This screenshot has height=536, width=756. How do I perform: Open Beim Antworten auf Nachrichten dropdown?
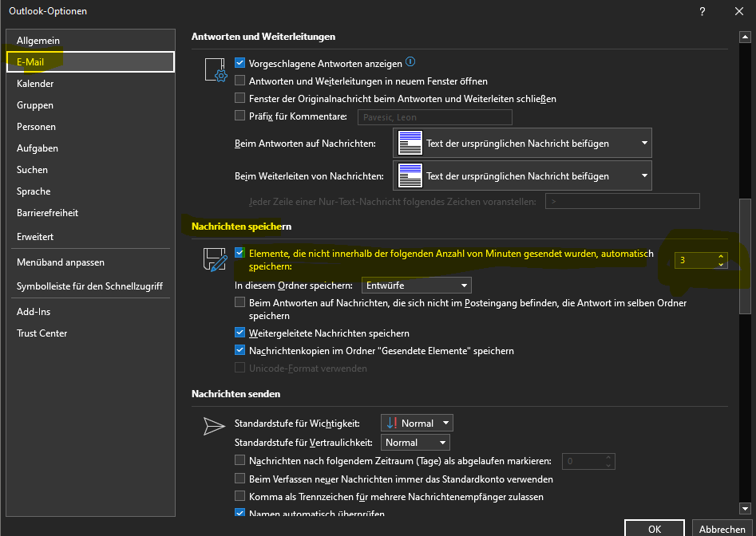click(523, 143)
